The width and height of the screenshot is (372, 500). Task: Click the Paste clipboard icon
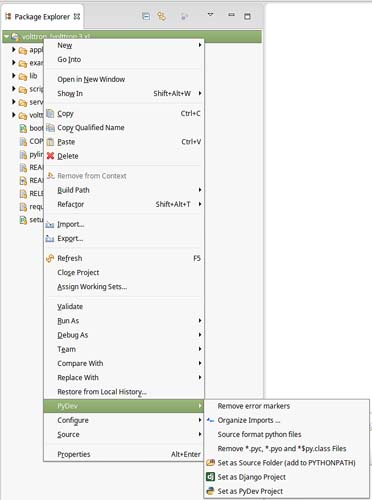click(50, 142)
